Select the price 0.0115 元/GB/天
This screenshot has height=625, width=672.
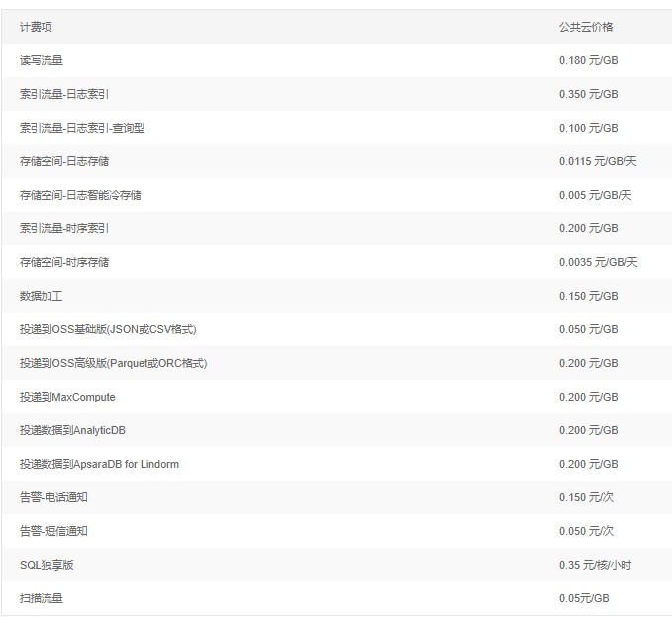point(598,161)
